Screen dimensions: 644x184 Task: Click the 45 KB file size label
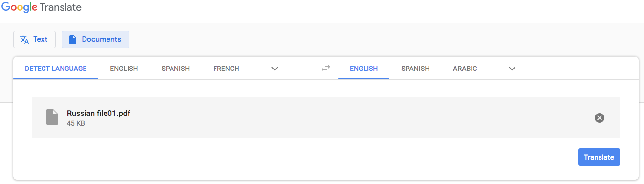click(76, 124)
